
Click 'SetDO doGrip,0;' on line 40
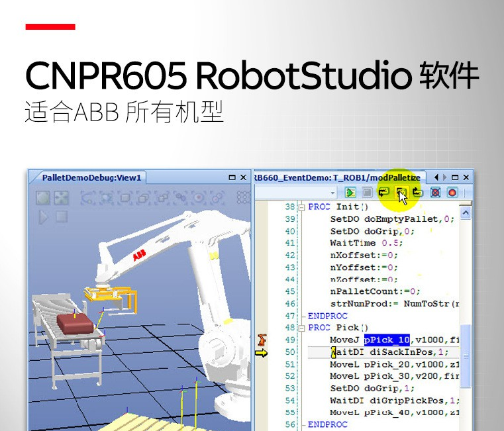pyautogui.click(x=372, y=232)
